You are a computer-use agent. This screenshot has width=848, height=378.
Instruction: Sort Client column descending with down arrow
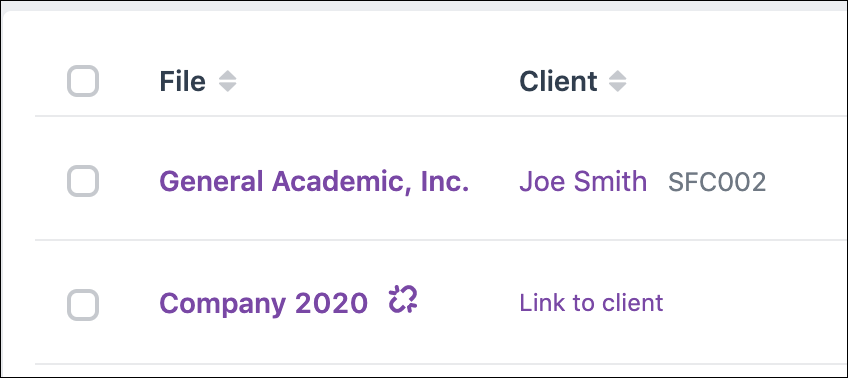pyautogui.click(x=618, y=87)
